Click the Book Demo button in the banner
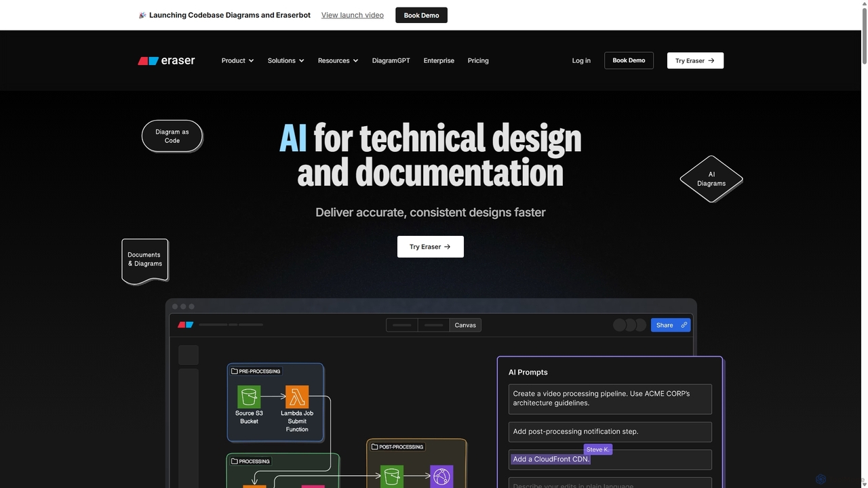Screen dimensions: 868x488 pyautogui.click(x=421, y=15)
